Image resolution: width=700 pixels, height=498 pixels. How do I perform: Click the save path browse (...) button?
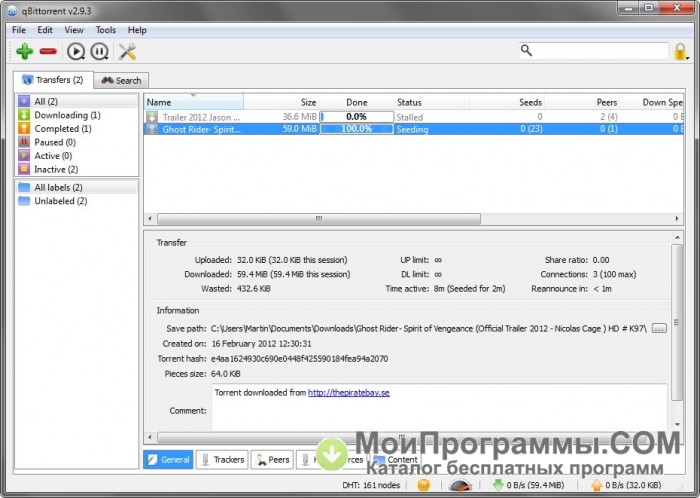(659, 328)
